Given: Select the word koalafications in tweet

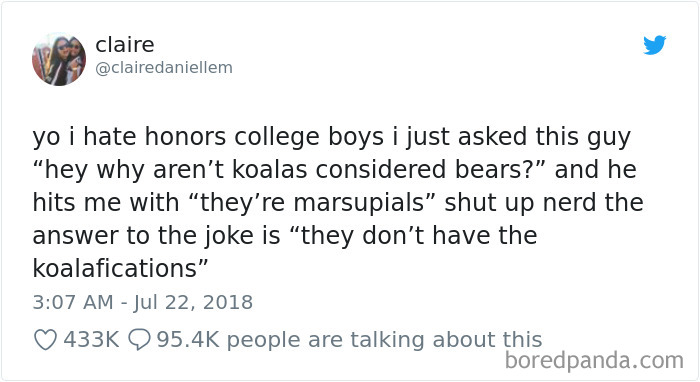Looking at the screenshot, I should point(115,269).
